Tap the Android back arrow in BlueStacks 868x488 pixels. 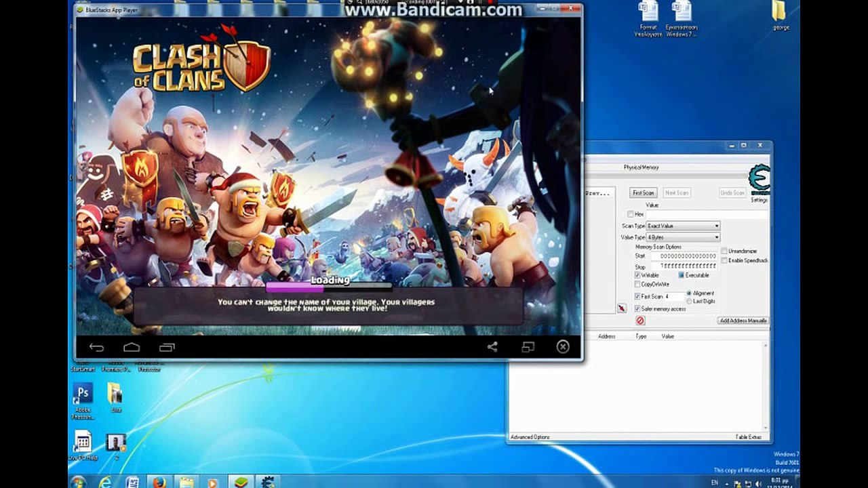96,347
